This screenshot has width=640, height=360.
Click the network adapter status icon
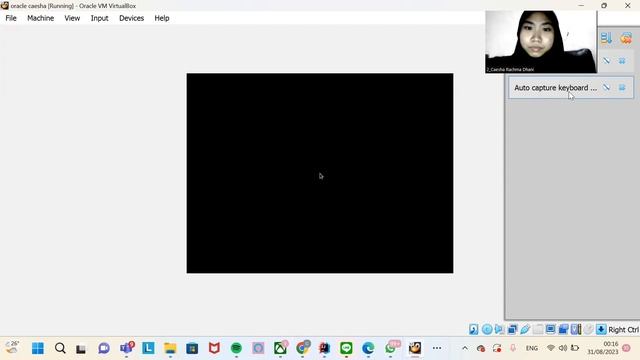(x=512, y=329)
